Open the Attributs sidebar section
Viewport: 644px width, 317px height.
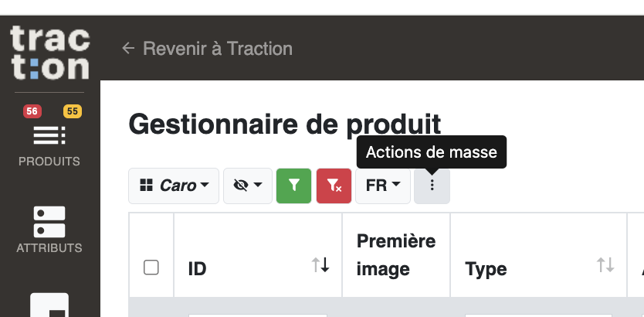click(x=49, y=230)
